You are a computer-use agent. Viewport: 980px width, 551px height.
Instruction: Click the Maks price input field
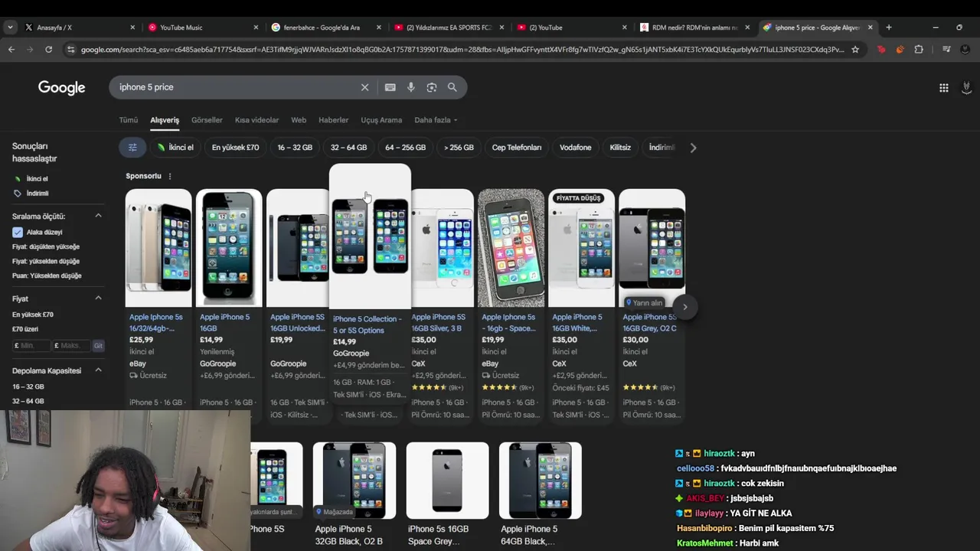coord(71,346)
